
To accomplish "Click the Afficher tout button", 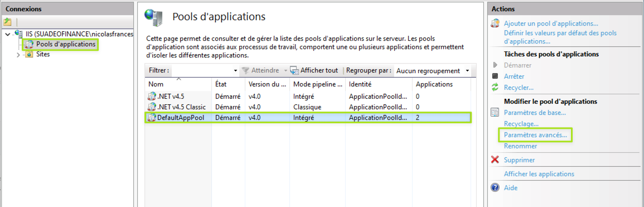I will [x=314, y=71].
